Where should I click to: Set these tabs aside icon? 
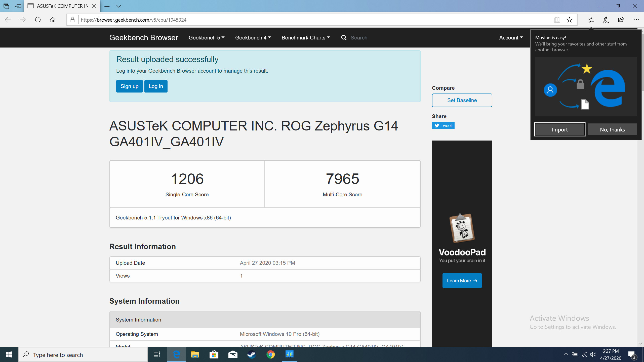tap(18, 6)
